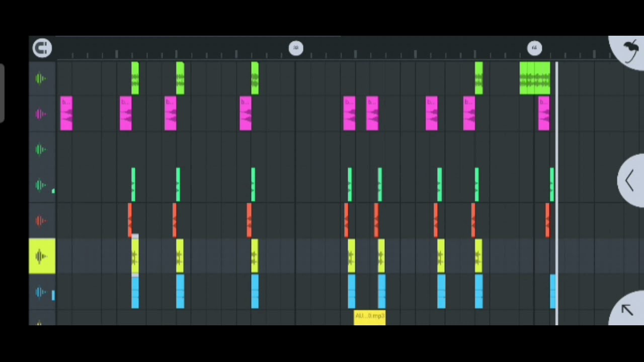Open the FL Studio fruit logo menu

[629, 51]
